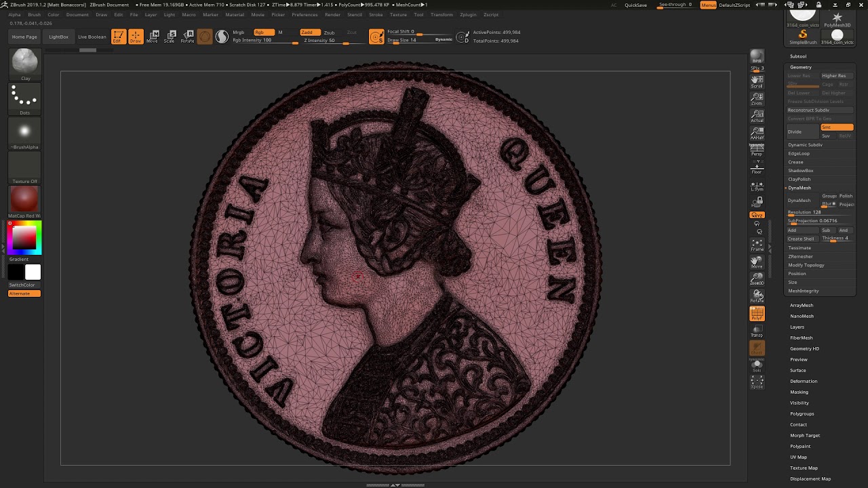Open the Stroke menu
This screenshot has width=868, height=488.
tap(376, 14)
